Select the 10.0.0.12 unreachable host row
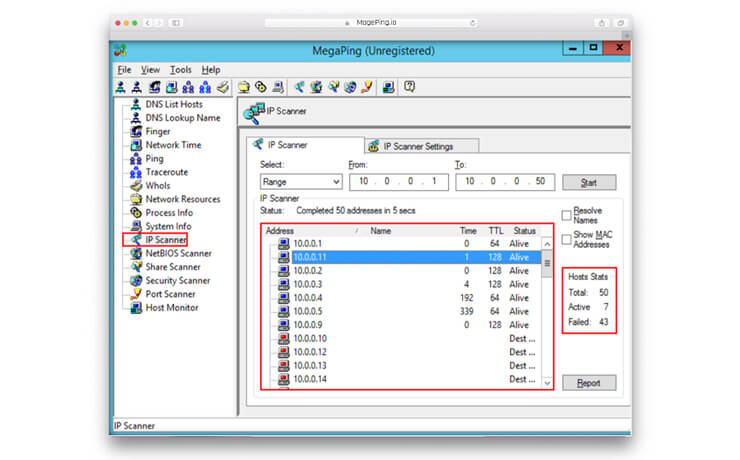The image size is (740, 460). tap(407, 352)
